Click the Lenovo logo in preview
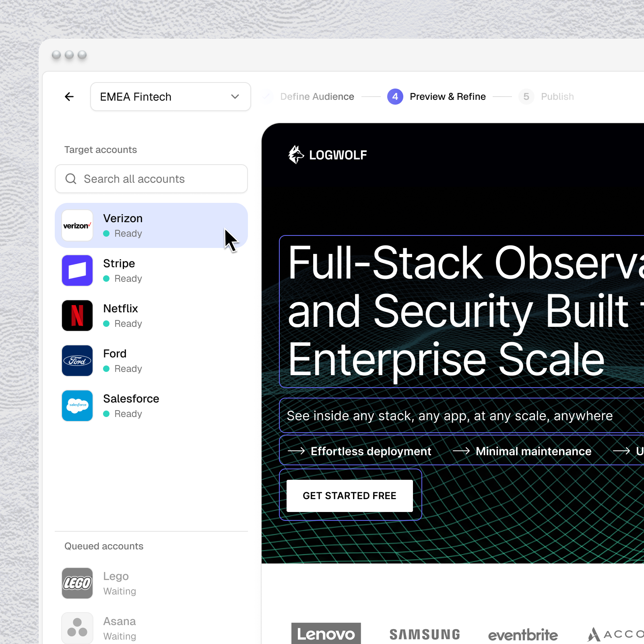This screenshot has height=644, width=644. (x=326, y=634)
